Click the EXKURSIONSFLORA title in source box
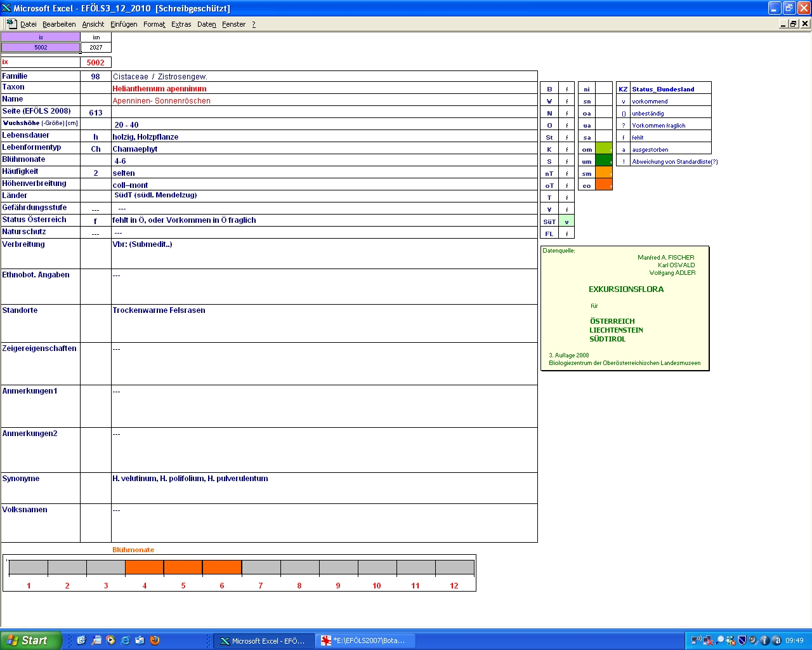812x650 pixels. coord(626,289)
